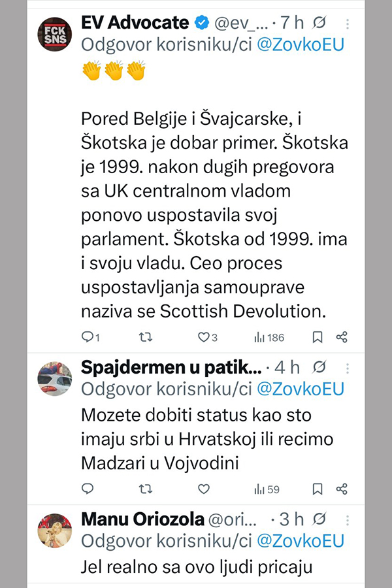
Task: Tap EV Advocate's FCK SNS avatar
Action: point(54,35)
